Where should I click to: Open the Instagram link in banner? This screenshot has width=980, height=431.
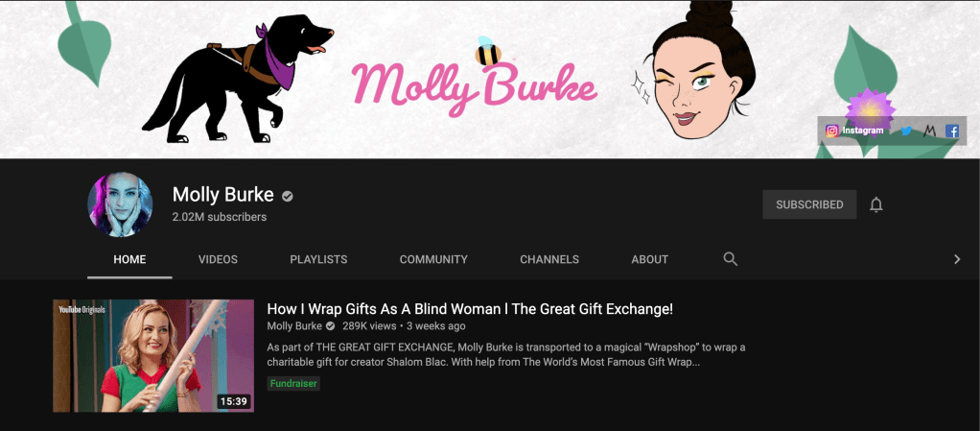click(x=854, y=131)
